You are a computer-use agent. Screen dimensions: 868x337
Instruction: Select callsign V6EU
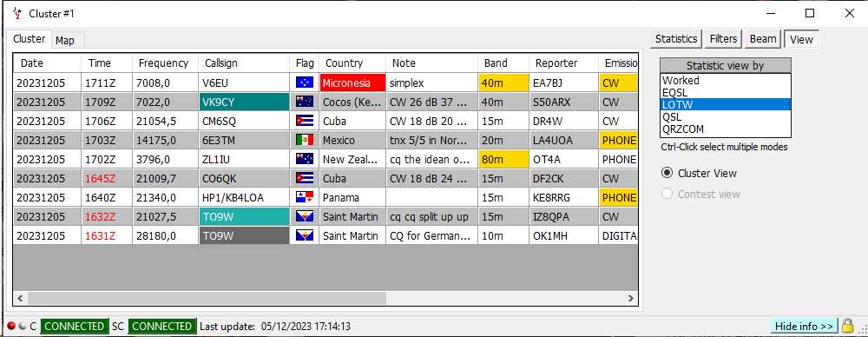tap(244, 83)
